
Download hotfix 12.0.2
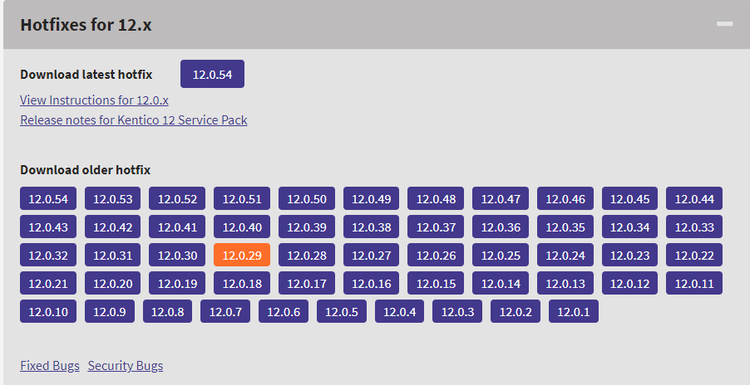coord(516,311)
